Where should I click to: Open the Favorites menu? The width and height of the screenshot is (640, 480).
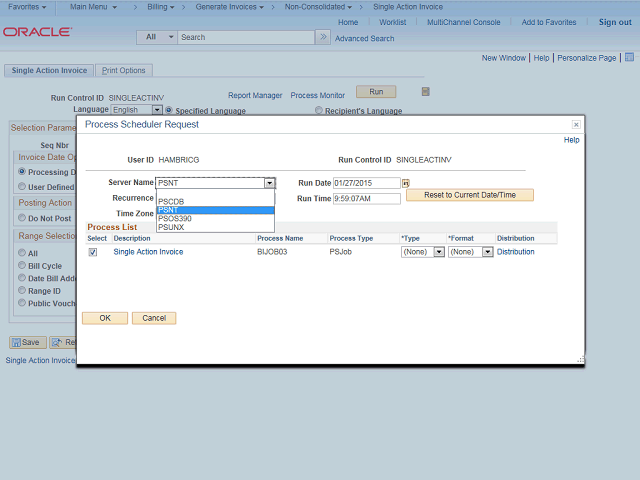[28, 7]
